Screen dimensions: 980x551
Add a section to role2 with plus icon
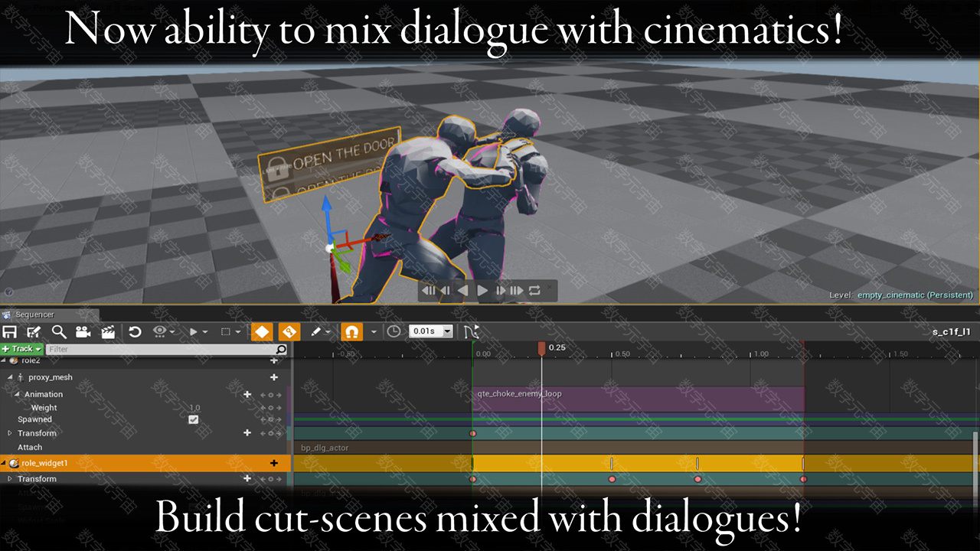273,360
